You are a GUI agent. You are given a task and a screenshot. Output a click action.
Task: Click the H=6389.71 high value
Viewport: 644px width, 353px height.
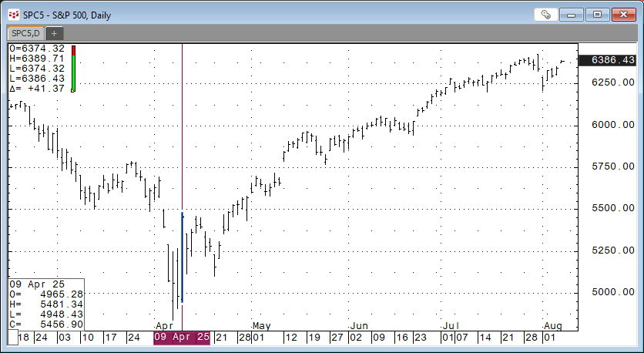(x=37, y=59)
